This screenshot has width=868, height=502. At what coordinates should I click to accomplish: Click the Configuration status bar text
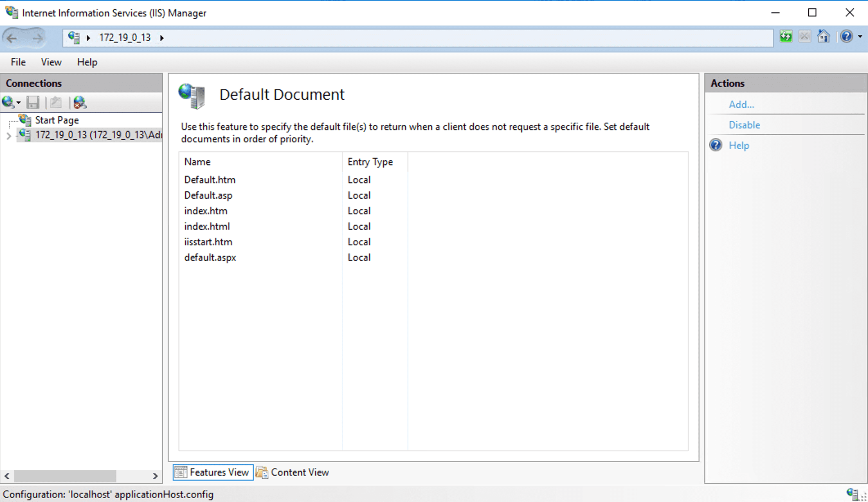(x=108, y=495)
